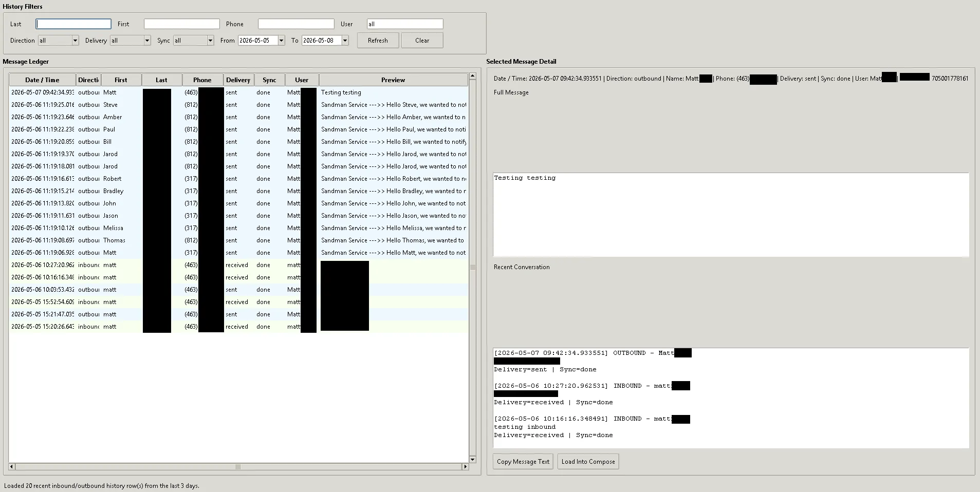980x492 pixels.
Task: Click ledger horizontal scrollbar left arrow
Action: pyautogui.click(x=12, y=467)
